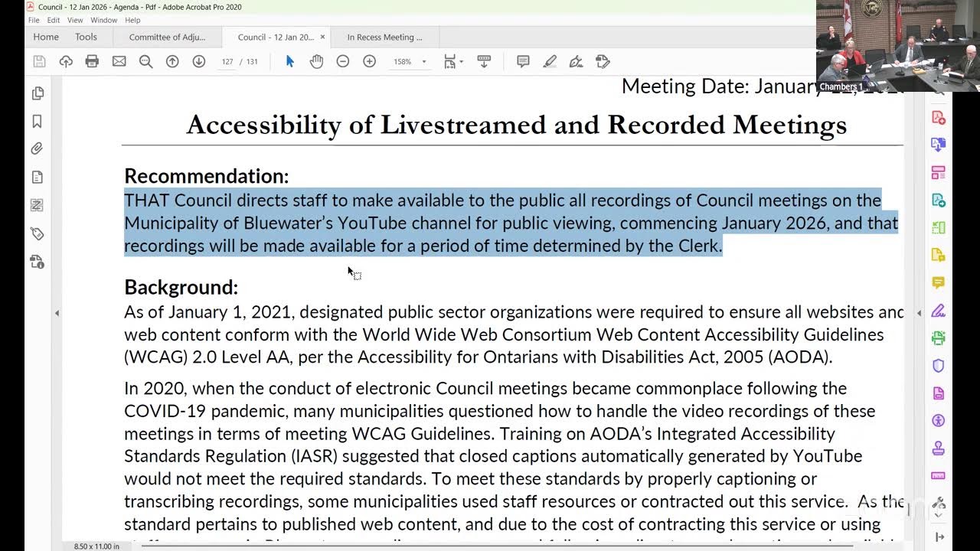Click the Background: heading
The image size is (980, 551).
[181, 287]
